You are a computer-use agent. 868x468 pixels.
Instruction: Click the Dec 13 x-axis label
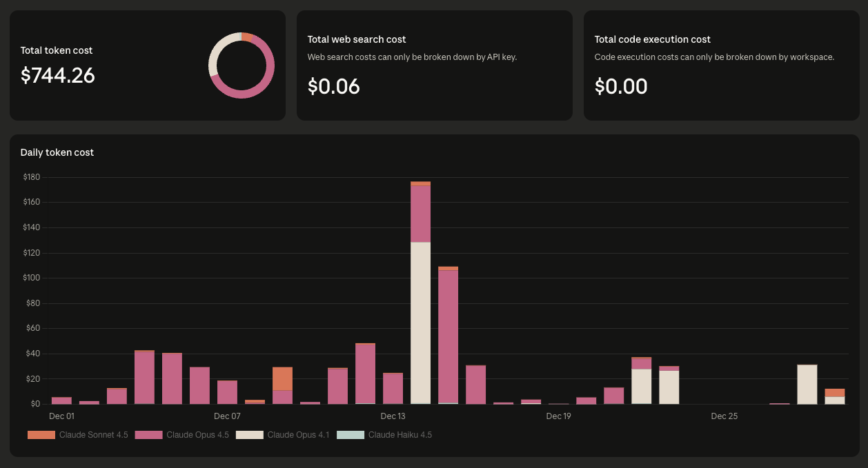coord(393,416)
